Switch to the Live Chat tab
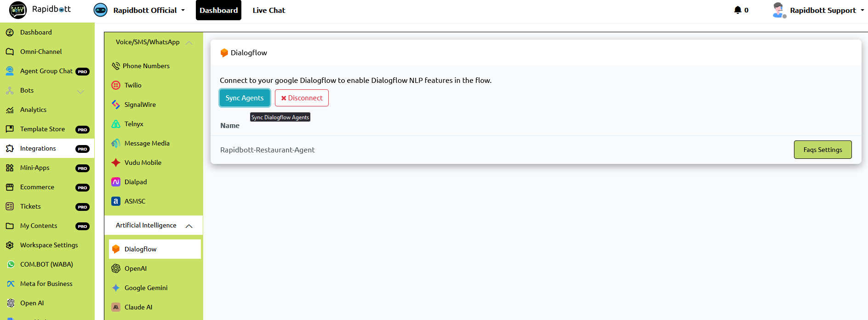 [268, 10]
